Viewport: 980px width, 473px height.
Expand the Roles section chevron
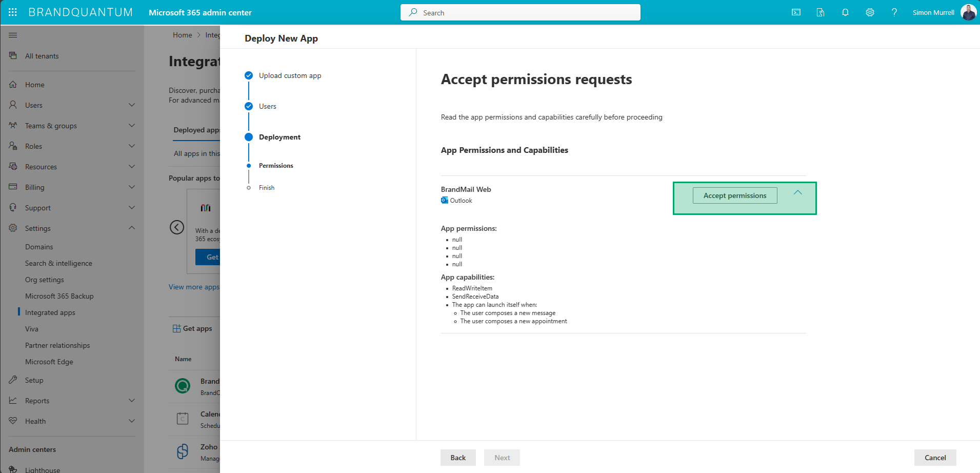[x=132, y=146]
